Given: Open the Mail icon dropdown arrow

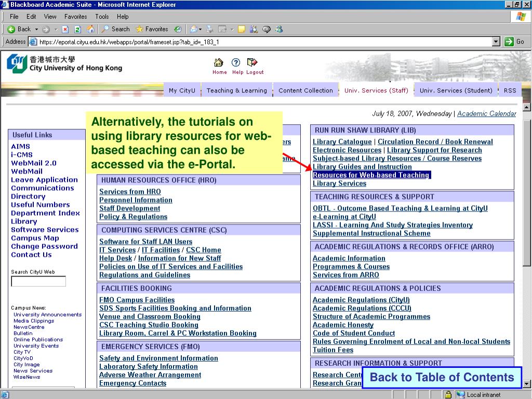Looking at the screenshot, I should click(200, 30).
